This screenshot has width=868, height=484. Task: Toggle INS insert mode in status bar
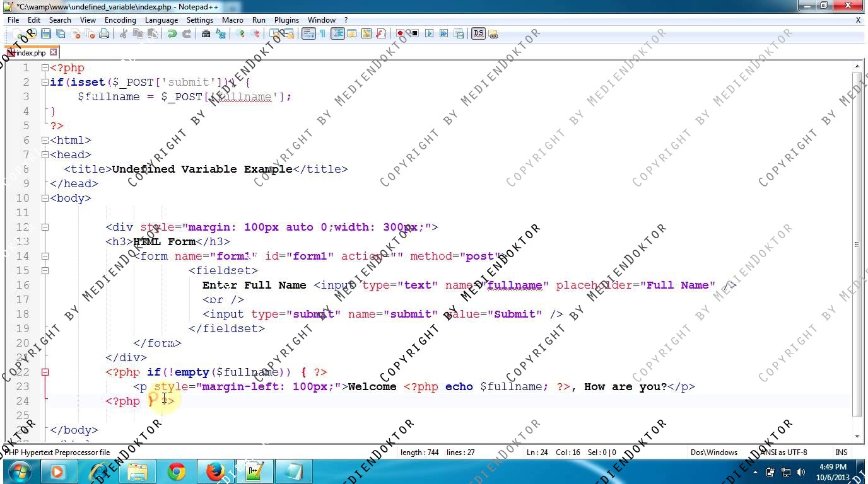(841, 452)
